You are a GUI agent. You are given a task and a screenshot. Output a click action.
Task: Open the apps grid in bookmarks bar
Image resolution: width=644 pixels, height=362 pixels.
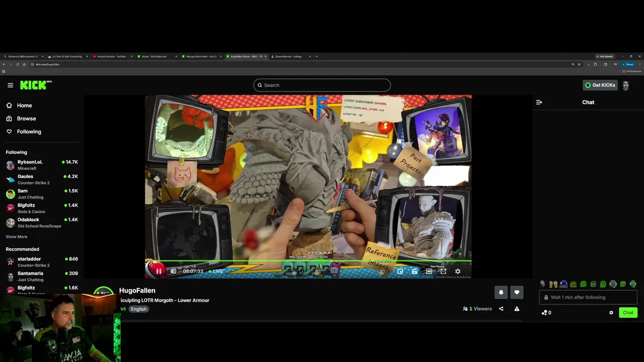pyautogui.click(x=4, y=71)
